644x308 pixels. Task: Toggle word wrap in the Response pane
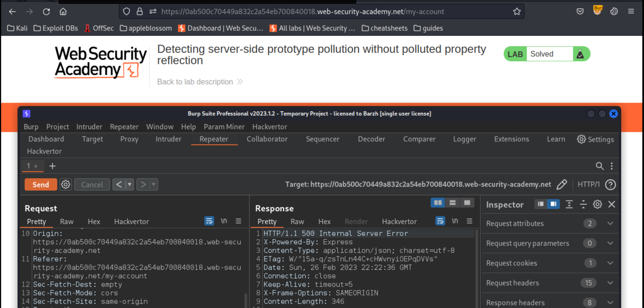click(440, 221)
